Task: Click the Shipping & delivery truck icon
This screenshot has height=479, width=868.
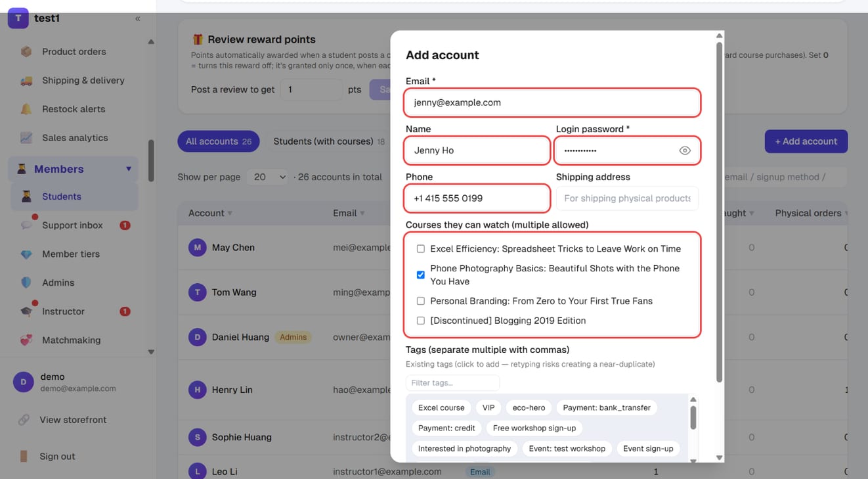Action: click(x=26, y=80)
